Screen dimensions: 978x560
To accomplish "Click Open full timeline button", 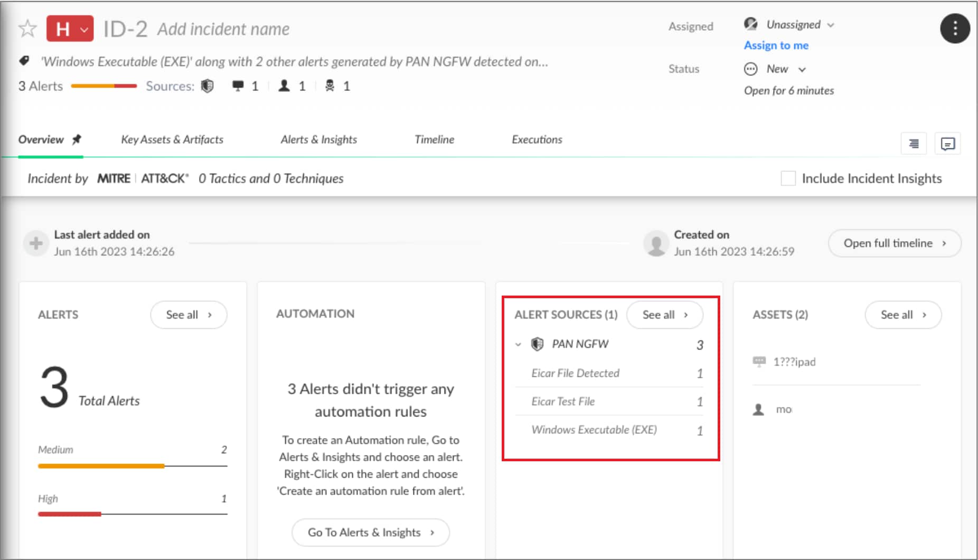I will click(894, 243).
